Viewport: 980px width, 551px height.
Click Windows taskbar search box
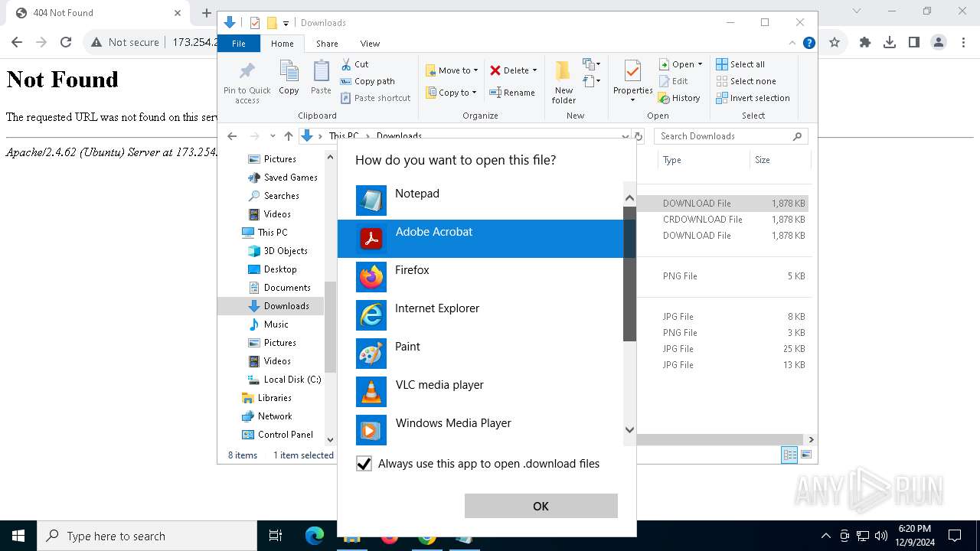[147, 536]
